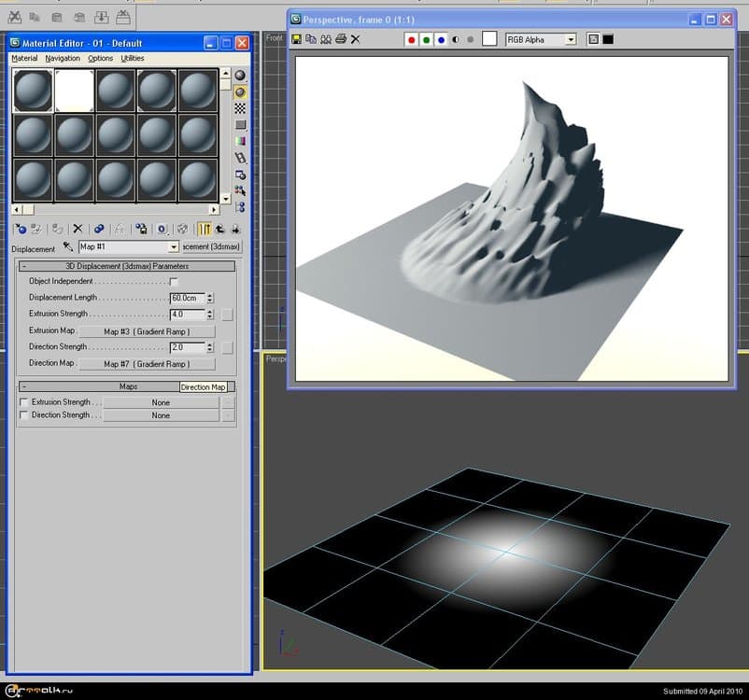
Task: Toggle the red channel in the render window
Action: [x=412, y=38]
